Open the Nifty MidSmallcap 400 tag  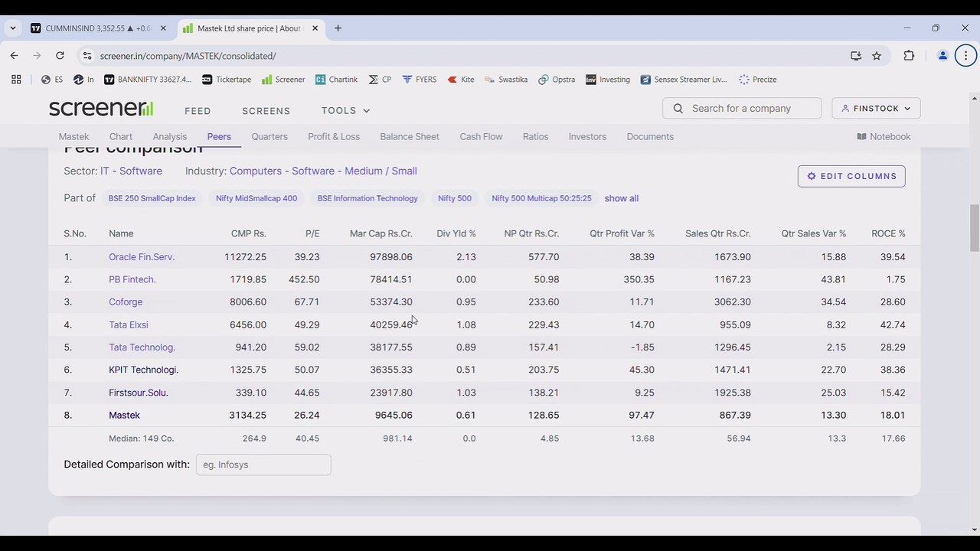(256, 198)
